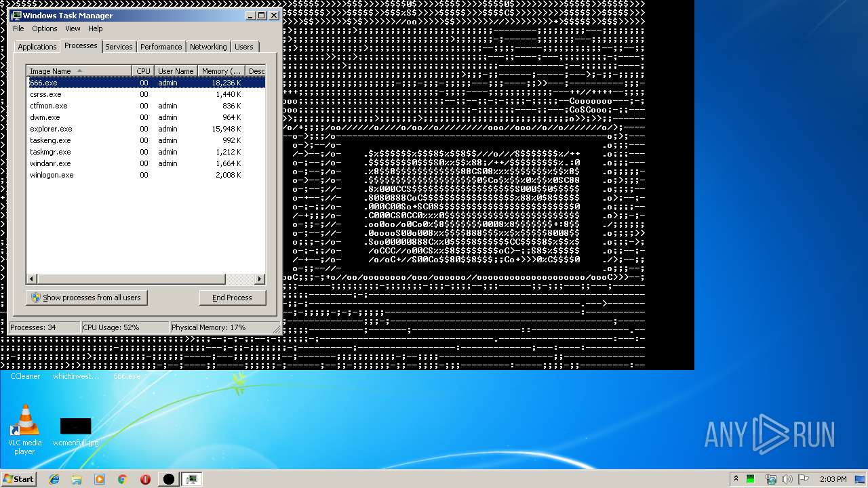Open the volume speaker tray icon
The height and width of the screenshot is (488, 868).
[787, 479]
